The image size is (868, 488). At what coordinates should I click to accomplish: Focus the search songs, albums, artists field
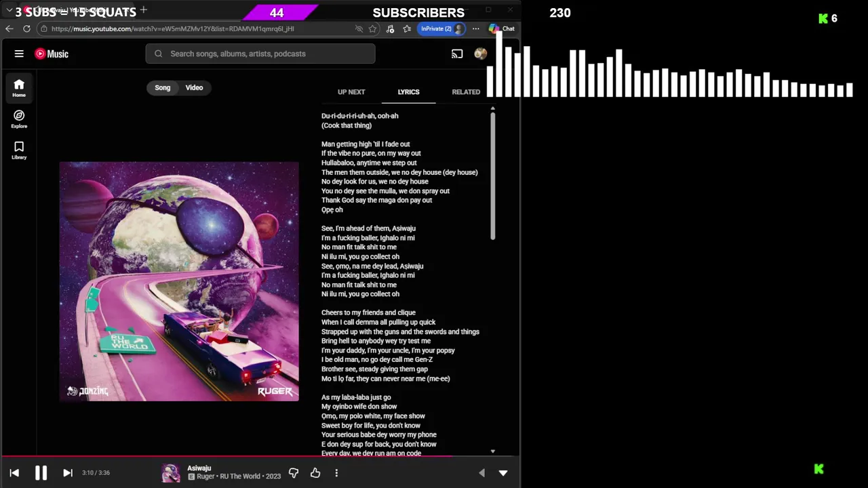[x=260, y=54]
